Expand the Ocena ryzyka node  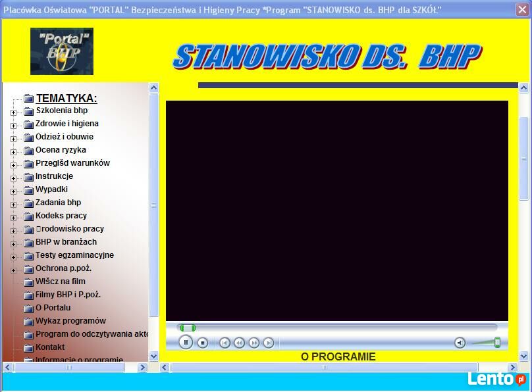[13, 152]
